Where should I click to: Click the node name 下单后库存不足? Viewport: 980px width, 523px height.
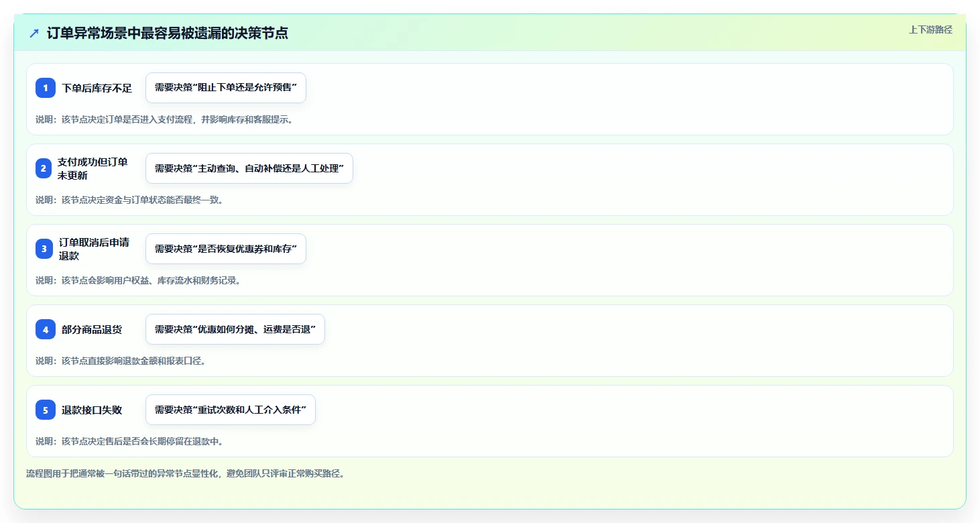(x=97, y=88)
